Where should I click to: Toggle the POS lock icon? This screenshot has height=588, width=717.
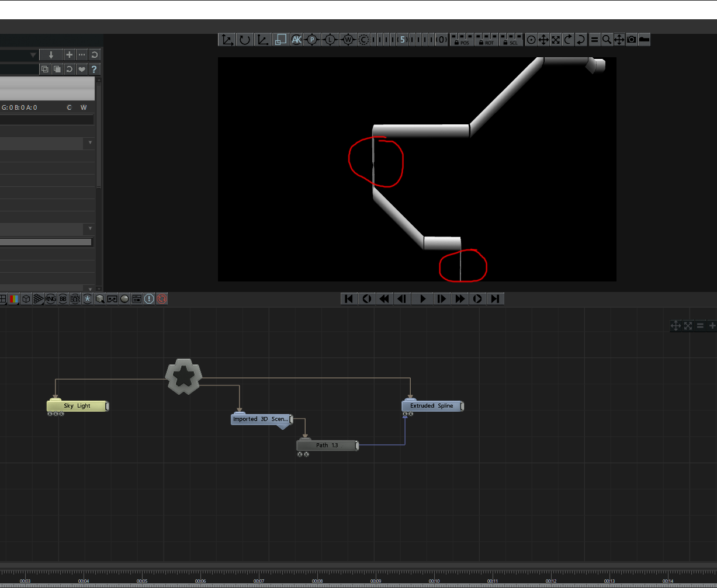pos(462,40)
